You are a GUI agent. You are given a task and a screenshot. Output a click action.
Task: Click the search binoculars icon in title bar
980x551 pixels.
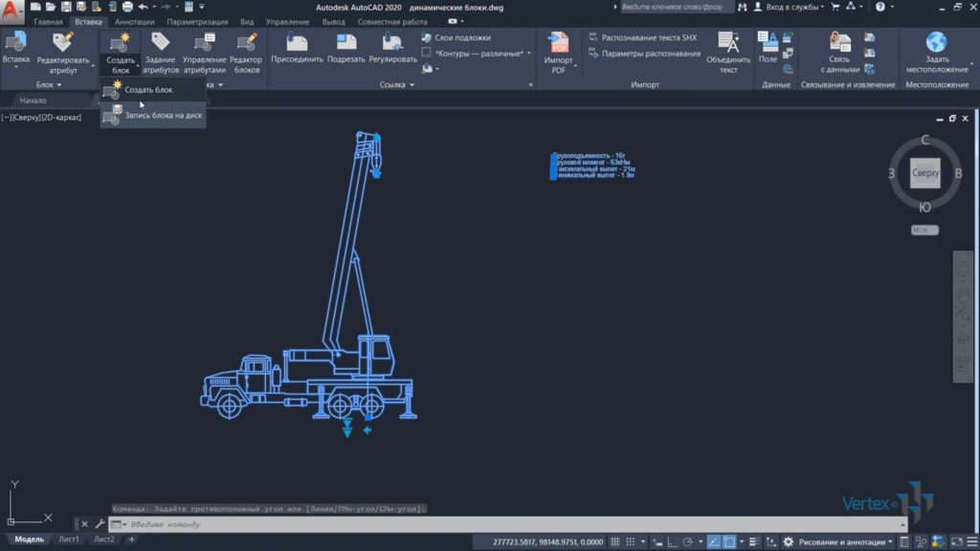click(x=742, y=7)
